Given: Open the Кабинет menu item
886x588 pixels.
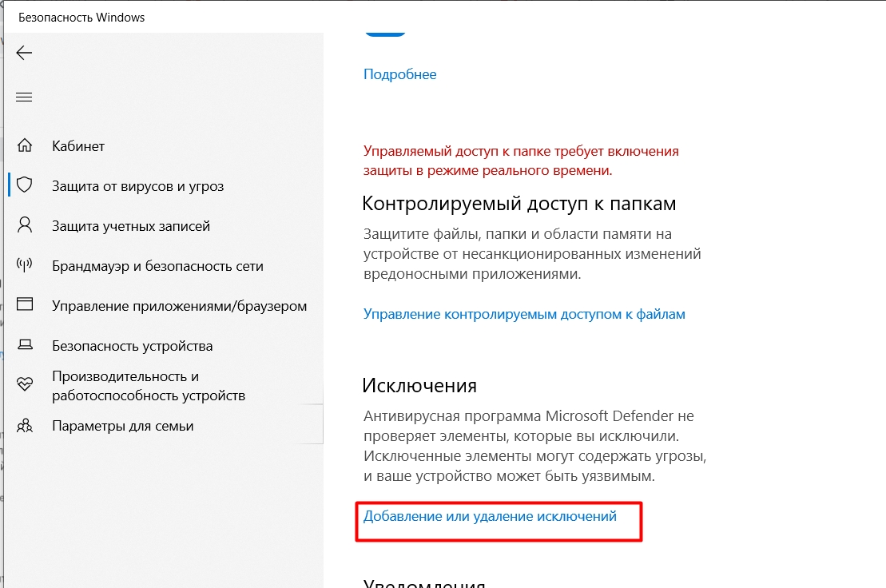Looking at the screenshot, I should 78,146.
